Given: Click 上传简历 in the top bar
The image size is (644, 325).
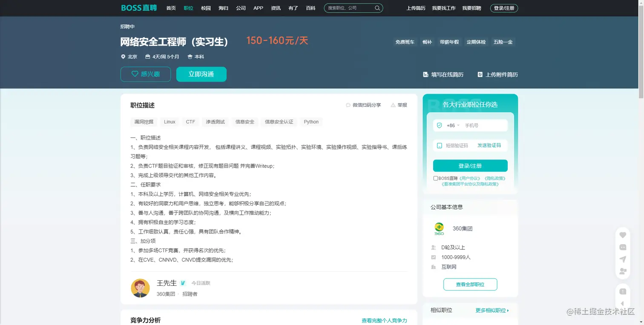Looking at the screenshot, I should pyautogui.click(x=416, y=8).
